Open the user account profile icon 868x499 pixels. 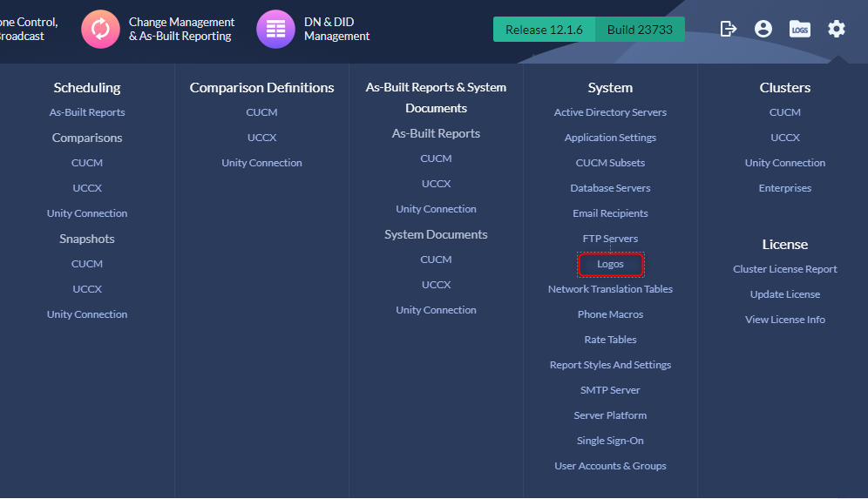pos(763,28)
